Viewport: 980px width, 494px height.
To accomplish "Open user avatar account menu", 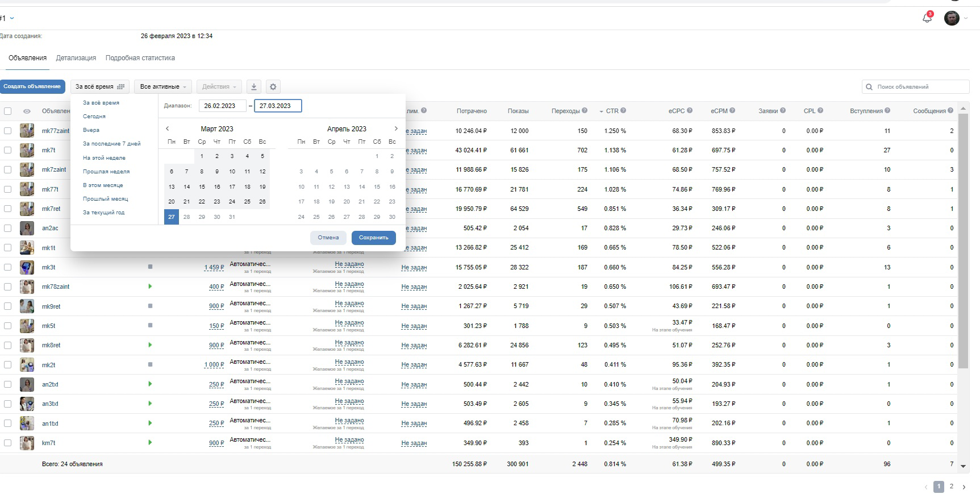I will (952, 18).
